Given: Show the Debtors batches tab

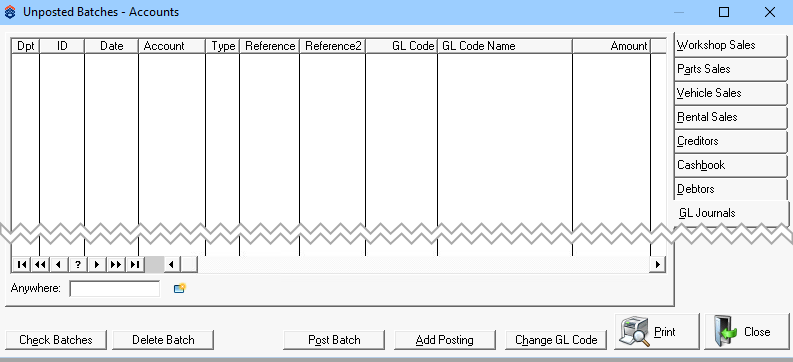Looking at the screenshot, I should click(x=730, y=189).
